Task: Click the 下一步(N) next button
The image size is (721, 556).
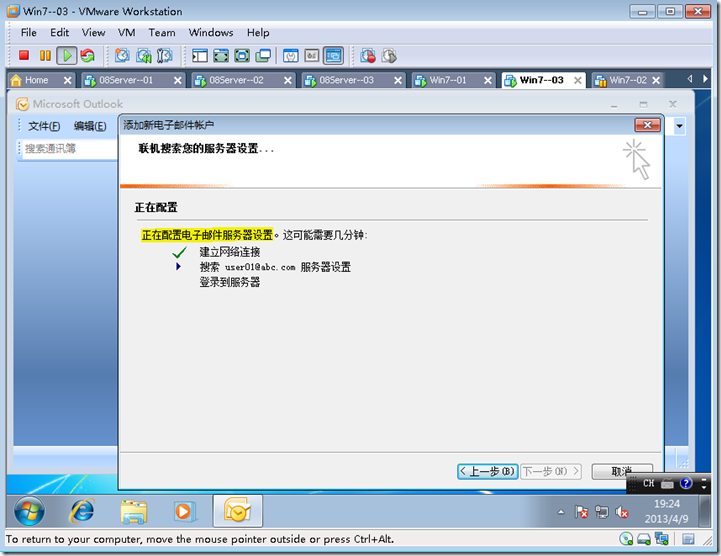Action: point(551,471)
